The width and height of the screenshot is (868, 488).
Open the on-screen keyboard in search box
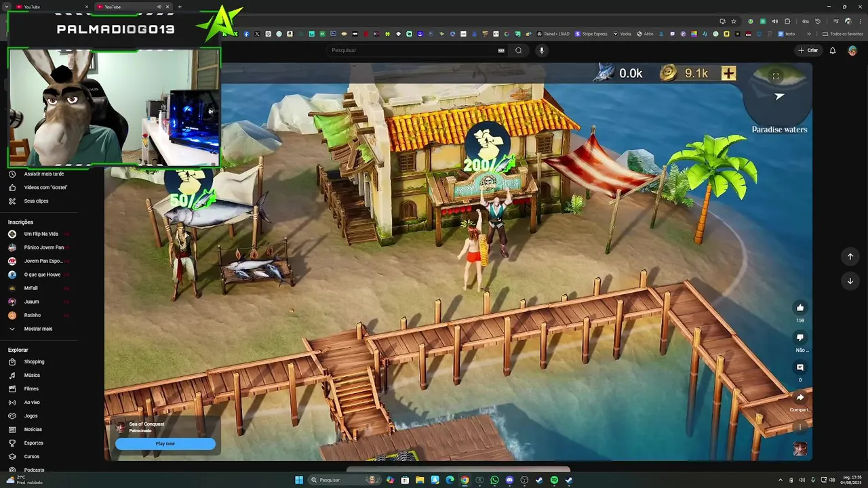(x=501, y=50)
